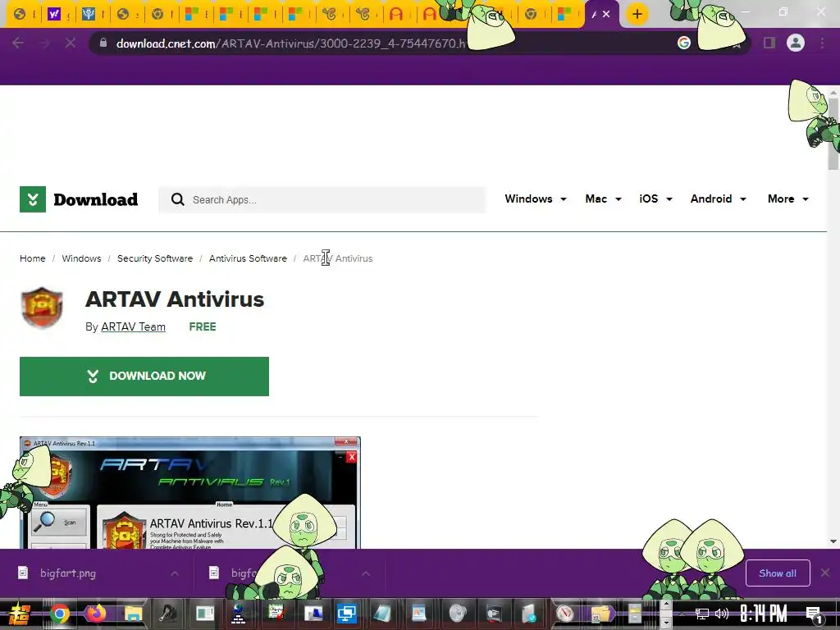Viewport: 840px width, 630px height.
Task: Open the blue remote desktop taskbar icon
Action: pyautogui.click(x=347, y=614)
